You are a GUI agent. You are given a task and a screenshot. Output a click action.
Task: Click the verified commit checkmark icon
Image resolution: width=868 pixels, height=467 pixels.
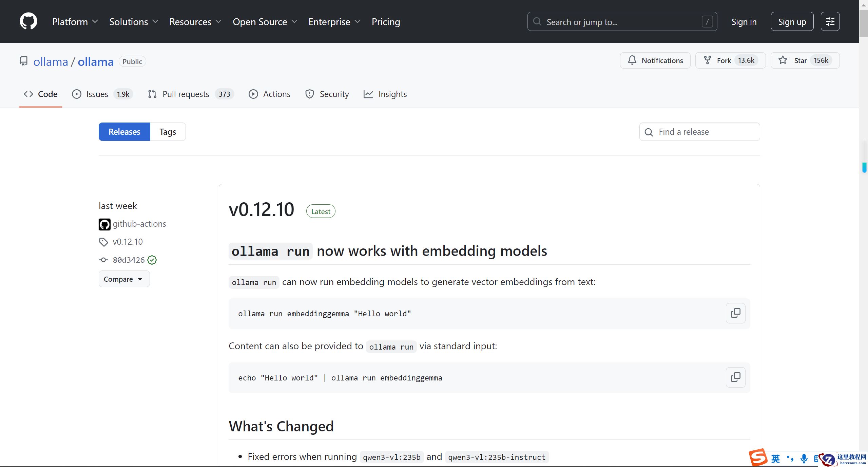(x=152, y=260)
